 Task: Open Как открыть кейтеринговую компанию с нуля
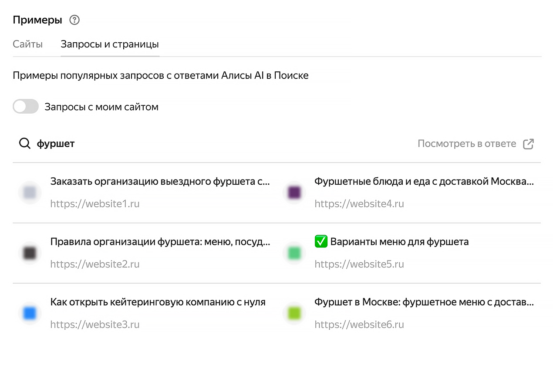pos(158,302)
